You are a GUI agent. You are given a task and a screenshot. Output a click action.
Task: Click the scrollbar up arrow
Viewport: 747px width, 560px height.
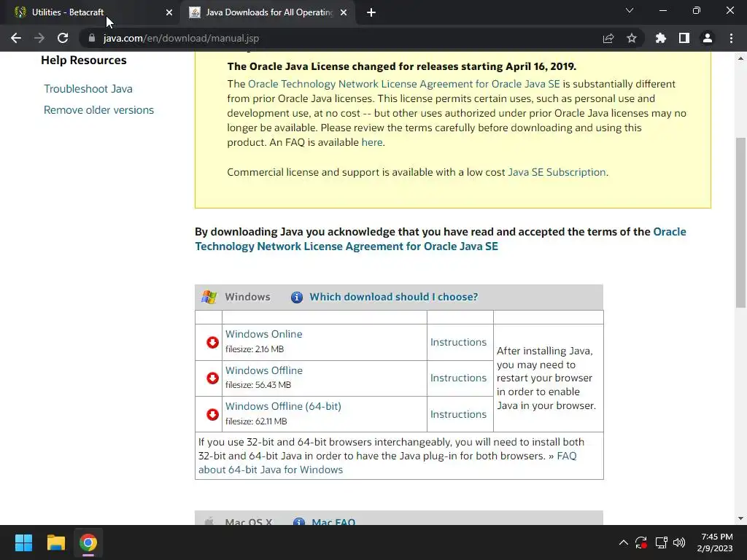coord(740,58)
